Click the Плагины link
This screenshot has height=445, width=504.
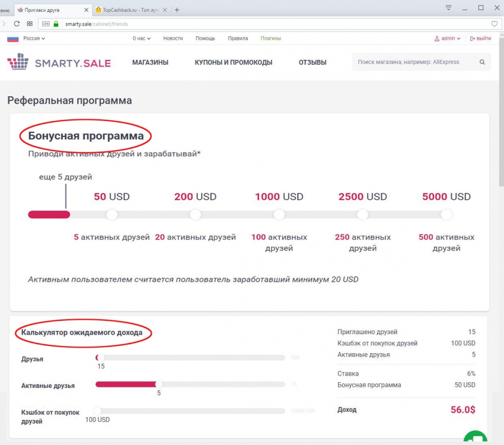[270, 39]
